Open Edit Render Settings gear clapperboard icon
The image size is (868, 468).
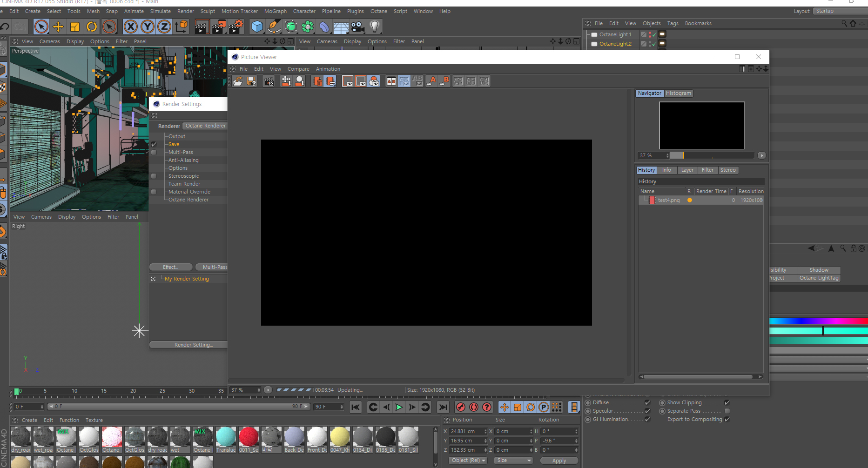pyautogui.click(x=236, y=27)
